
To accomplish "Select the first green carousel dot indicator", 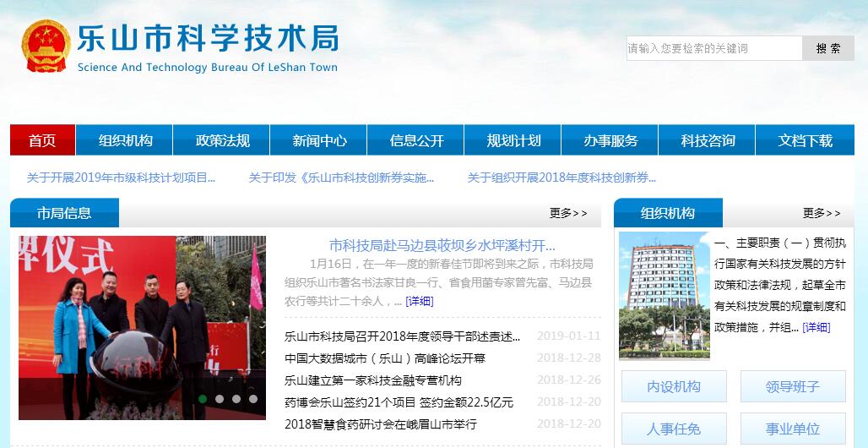I will coord(203,399).
